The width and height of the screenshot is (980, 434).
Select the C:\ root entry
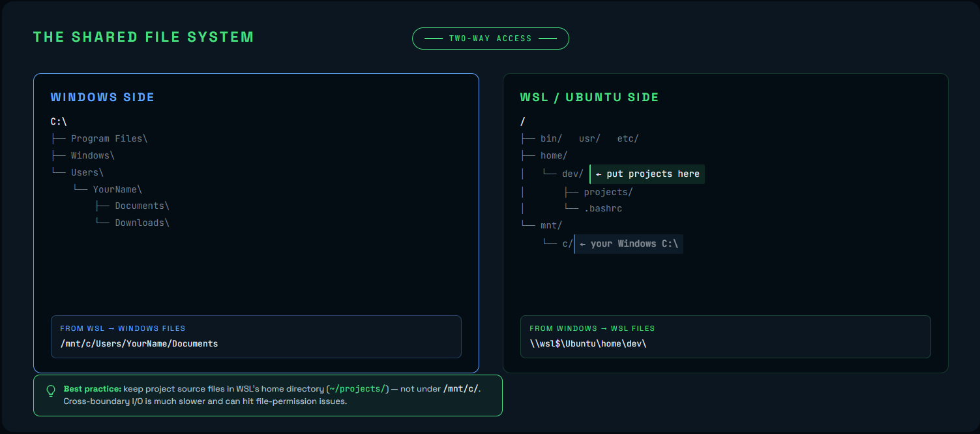(x=59, y=121)
